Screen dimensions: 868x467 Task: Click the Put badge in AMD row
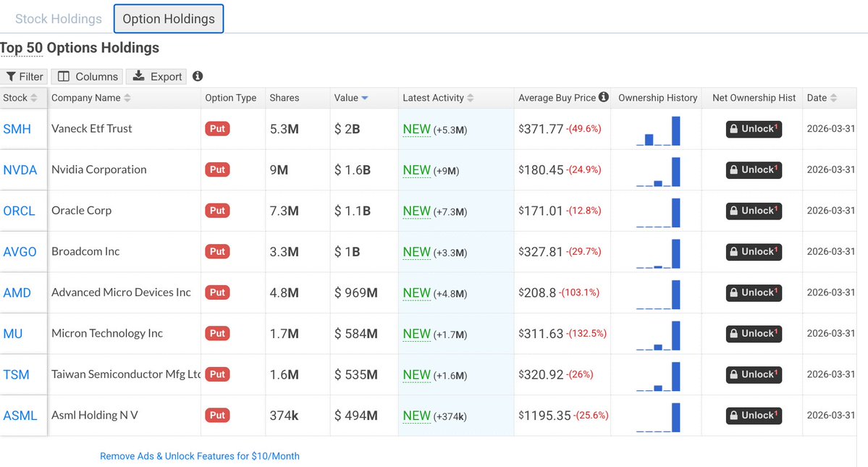pos(218,293)
